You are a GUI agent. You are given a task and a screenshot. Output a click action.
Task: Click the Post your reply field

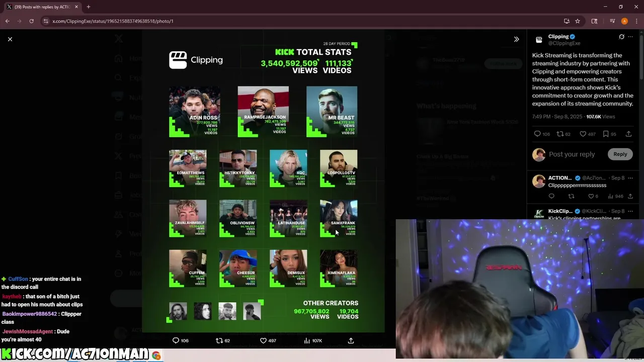pos(572,154)
